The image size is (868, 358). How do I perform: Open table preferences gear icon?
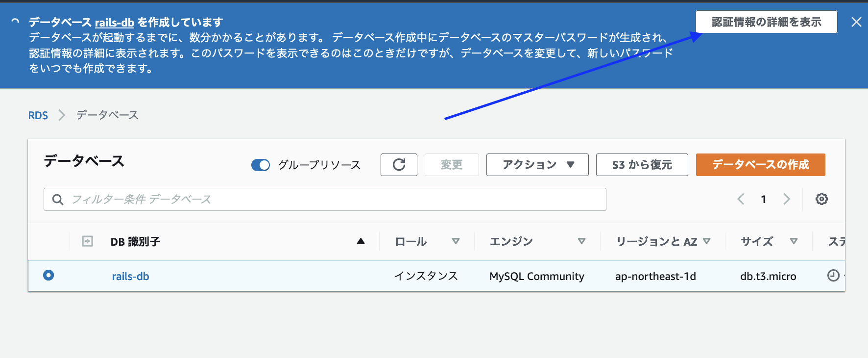pyautogui.click(x=821, y=199)
